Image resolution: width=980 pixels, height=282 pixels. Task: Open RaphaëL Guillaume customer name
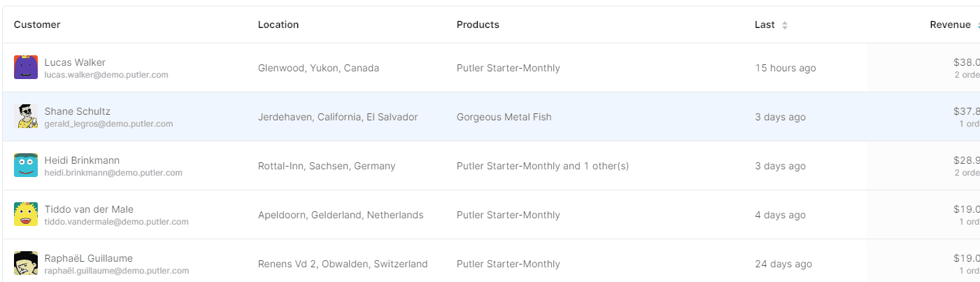point(89,258)
